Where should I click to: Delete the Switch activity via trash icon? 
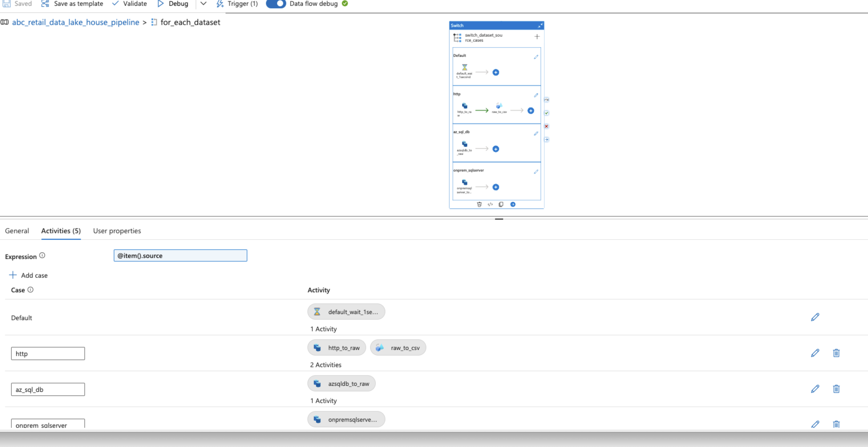click(479, 204)
